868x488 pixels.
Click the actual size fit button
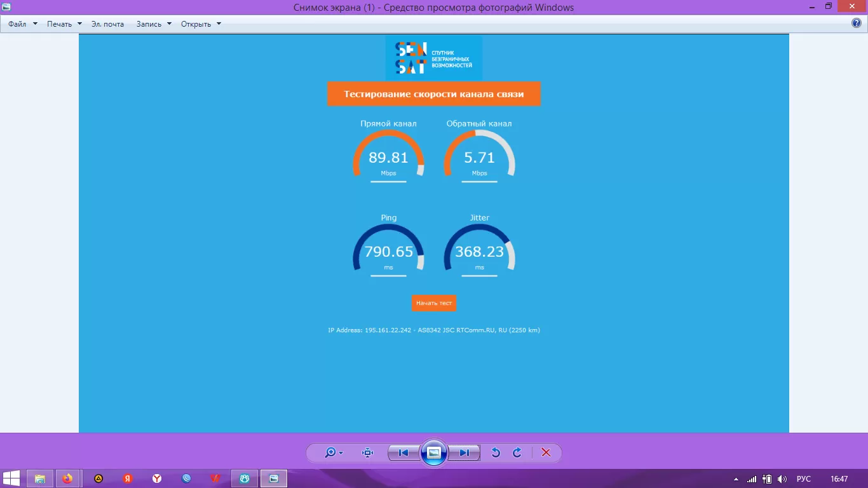[x=367, y=453]
